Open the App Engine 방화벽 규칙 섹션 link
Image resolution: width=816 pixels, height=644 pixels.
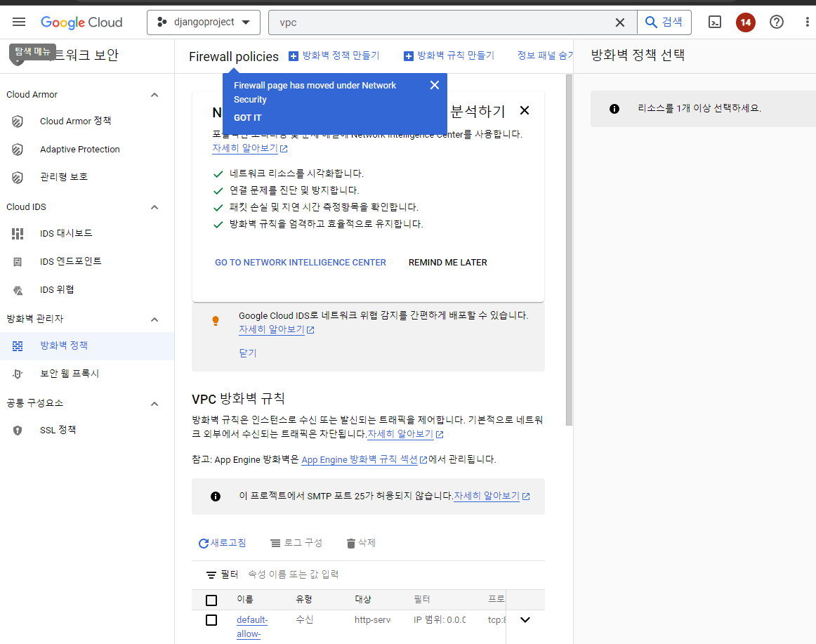pyautogui.click(x=364, y=460)
